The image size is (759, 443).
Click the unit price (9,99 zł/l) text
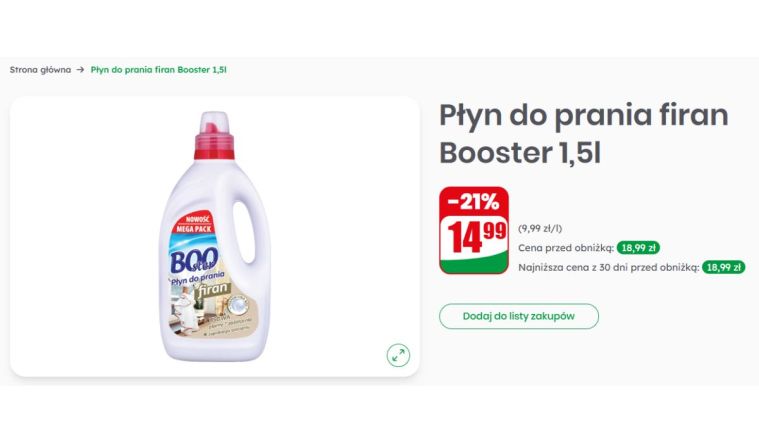(540, 229)
